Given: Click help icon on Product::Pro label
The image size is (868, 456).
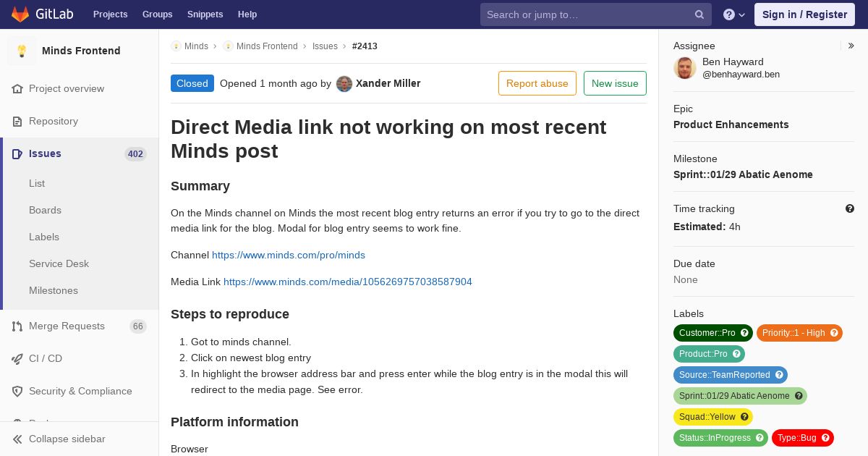Looking at the screenshot, I should click(x=736, y=354).
